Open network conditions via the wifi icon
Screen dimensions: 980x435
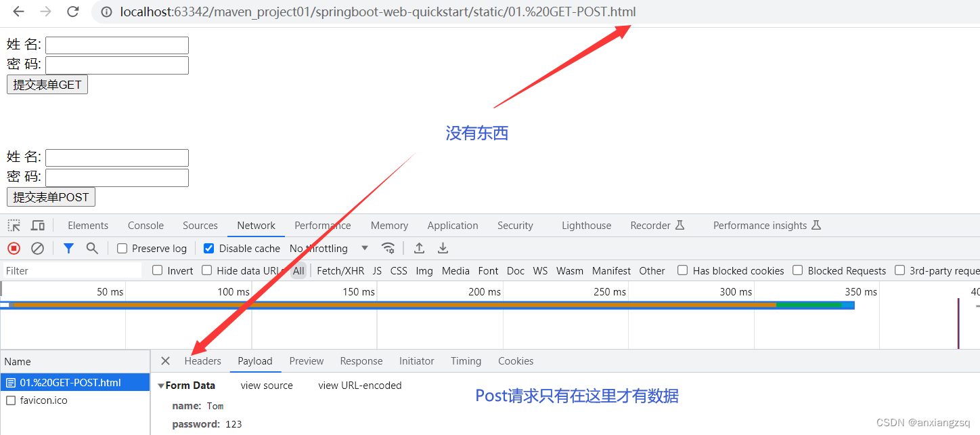[388, 248]
